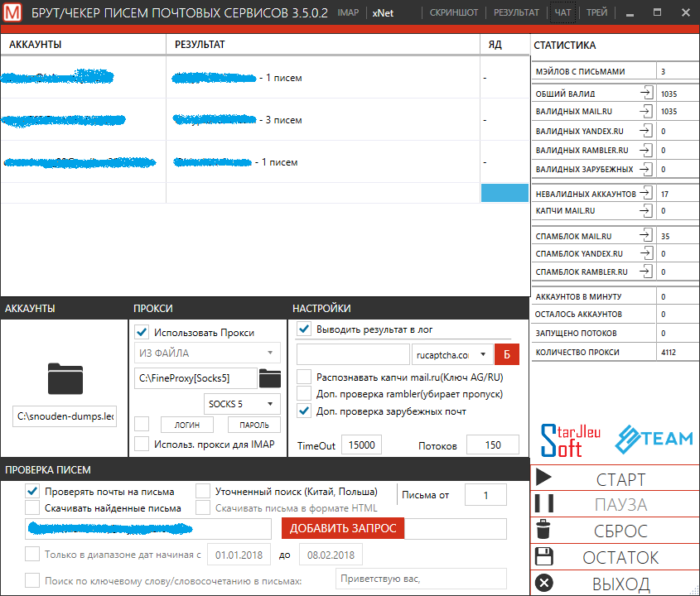The image size is (700, 596).
Task: Check Скачивать найденные письма option
Action: (x=32, y=507)
